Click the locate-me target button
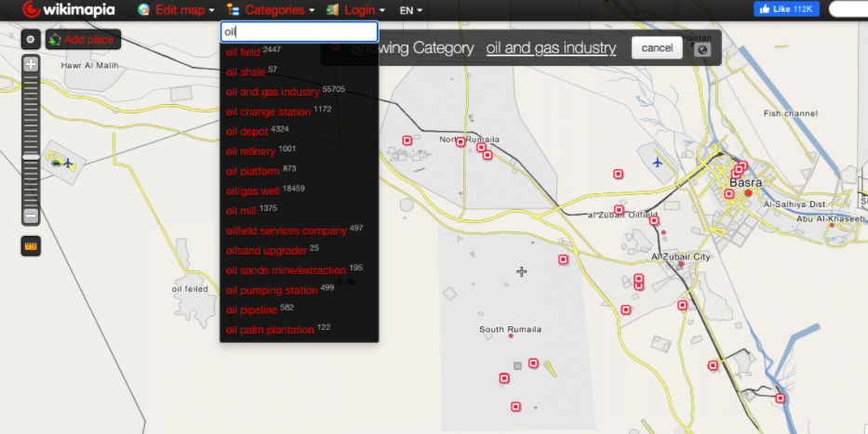 click(x=31, y=40)
